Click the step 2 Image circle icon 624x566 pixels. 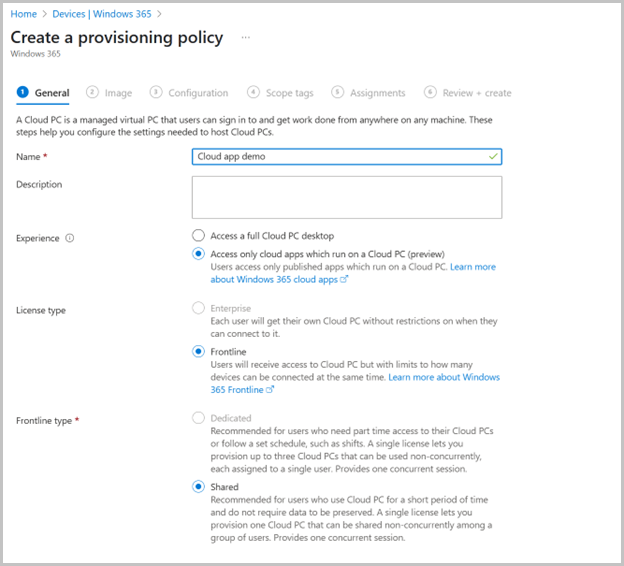pos(92,92)
